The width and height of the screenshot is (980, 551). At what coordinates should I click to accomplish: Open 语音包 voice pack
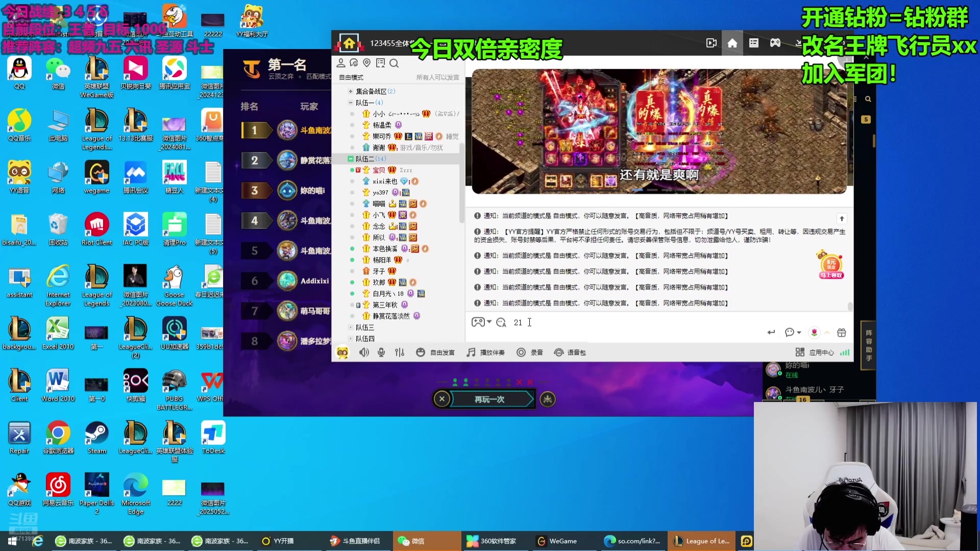570,353
